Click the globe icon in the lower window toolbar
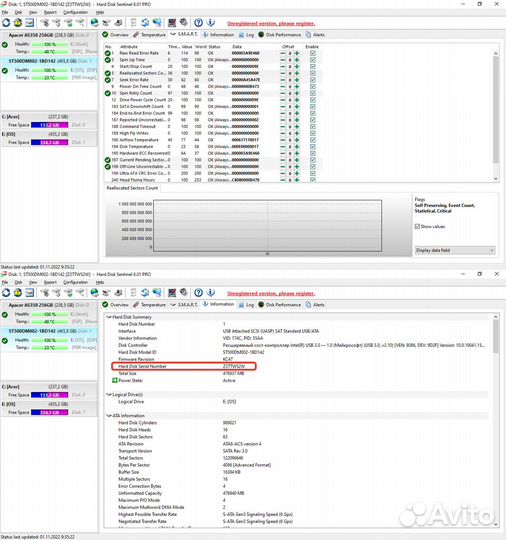Image resolution: width=506 pixels, height=540 pixels. coord(94,293)
